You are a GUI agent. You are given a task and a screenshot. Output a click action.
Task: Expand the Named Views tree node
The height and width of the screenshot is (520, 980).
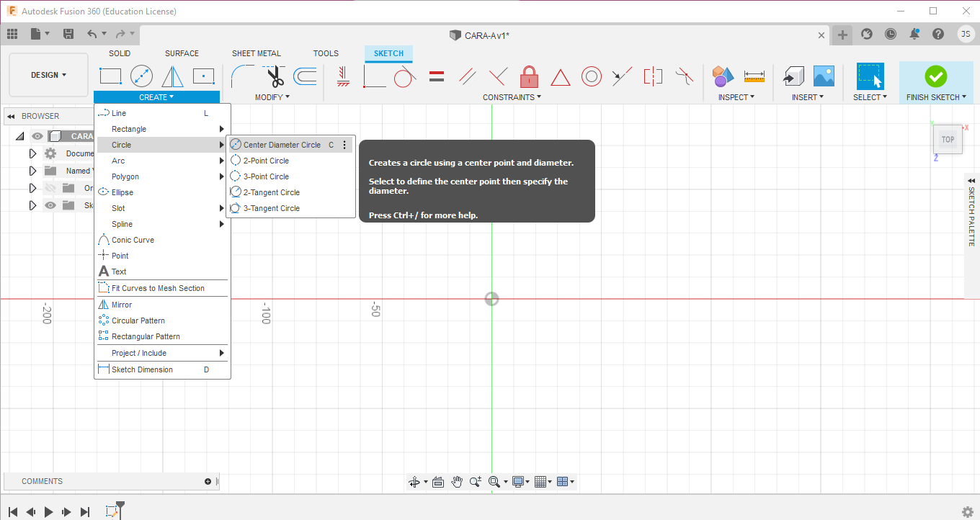[32, 171]
